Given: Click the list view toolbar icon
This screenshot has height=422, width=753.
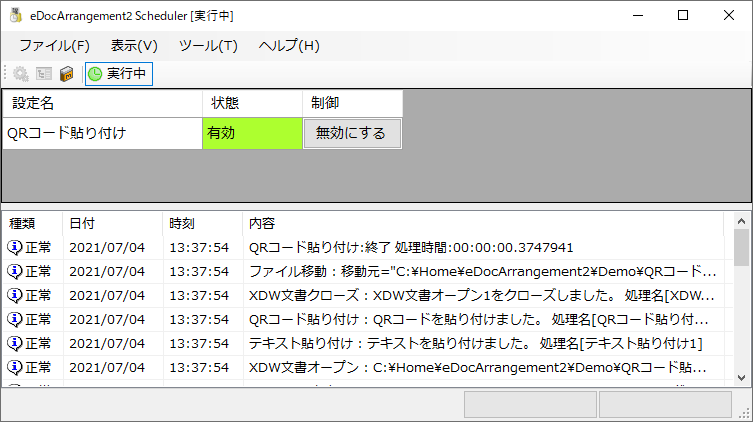Looking at the screenshot, I should point(44,74).
